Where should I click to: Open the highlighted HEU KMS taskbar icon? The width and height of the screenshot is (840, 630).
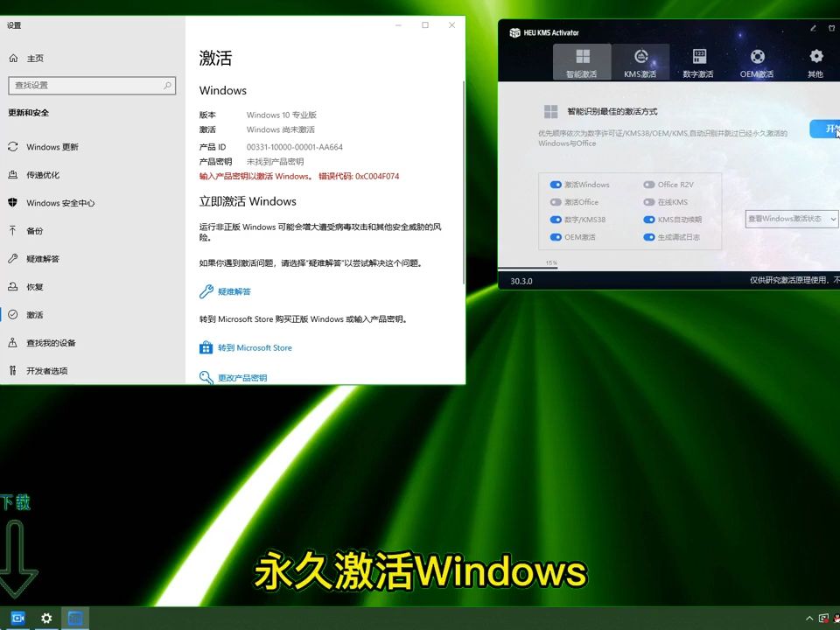[x=75, y=619]
